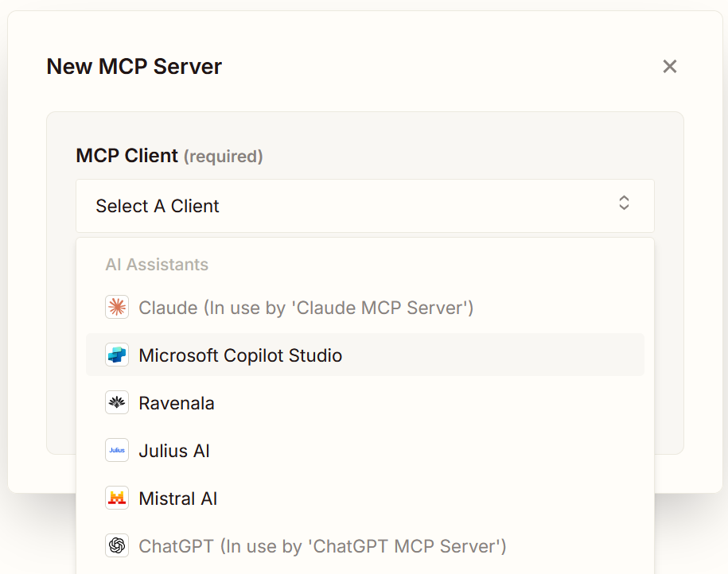Viewport: 728px width, 574px height.
Task: Close the New MCP Server dialog
Action: pos(669,67)
